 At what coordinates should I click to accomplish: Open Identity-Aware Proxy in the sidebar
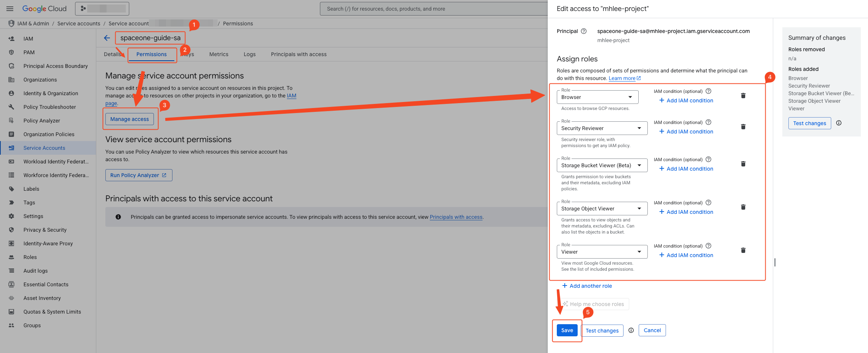pos(48,243)
